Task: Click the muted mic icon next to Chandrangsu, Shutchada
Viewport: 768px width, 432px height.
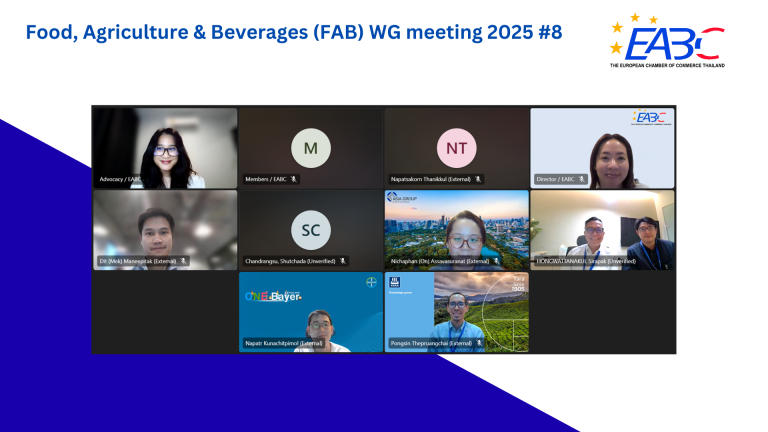Action: [x=342, y=261]
